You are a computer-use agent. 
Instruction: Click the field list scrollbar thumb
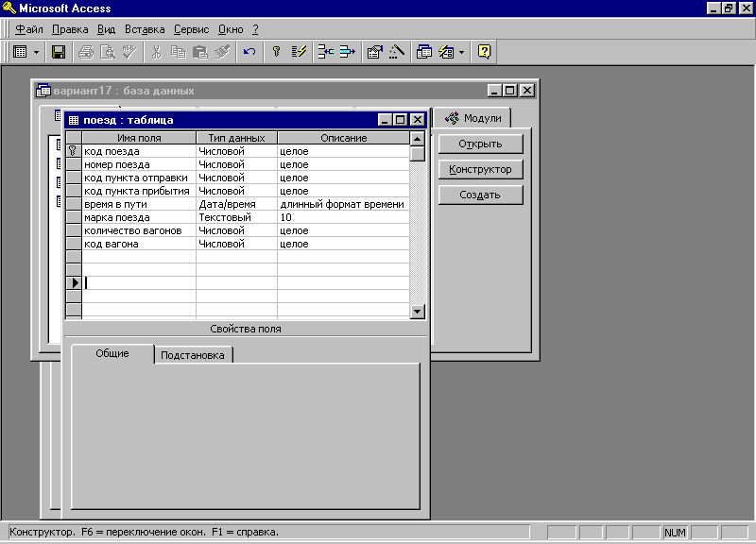417,154
